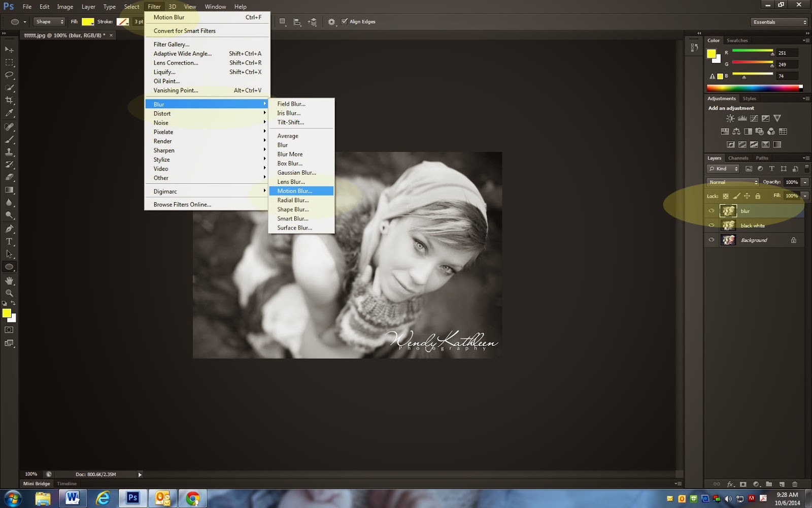
Task: Click the yellow Fill color swatch
Action: pyautogui.click(x=87, y=21)
